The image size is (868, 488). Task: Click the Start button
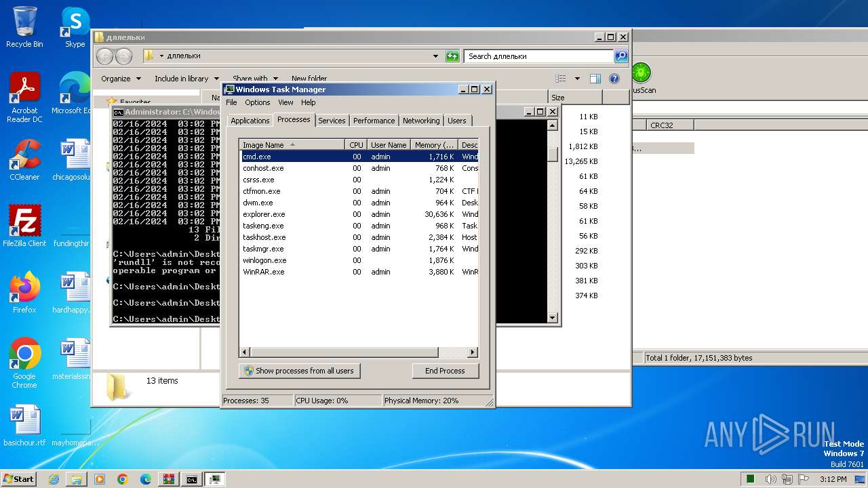pos(19,479)
